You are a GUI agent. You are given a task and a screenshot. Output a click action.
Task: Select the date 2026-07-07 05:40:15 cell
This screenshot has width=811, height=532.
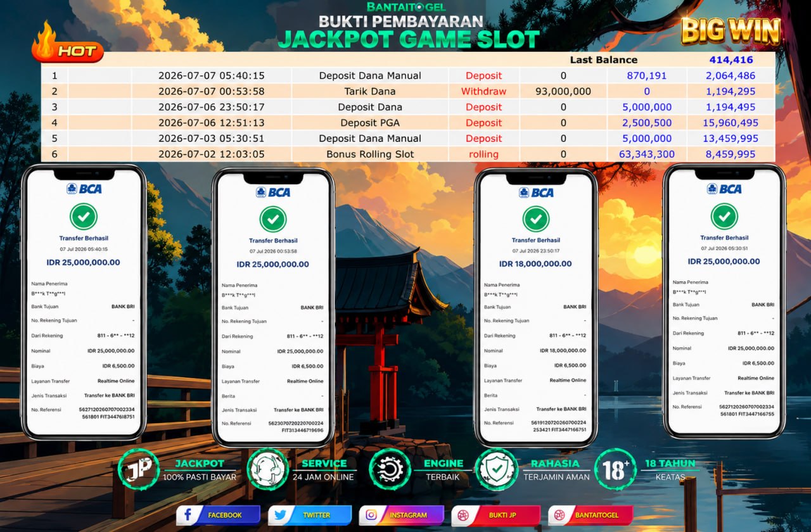(212, 75)
